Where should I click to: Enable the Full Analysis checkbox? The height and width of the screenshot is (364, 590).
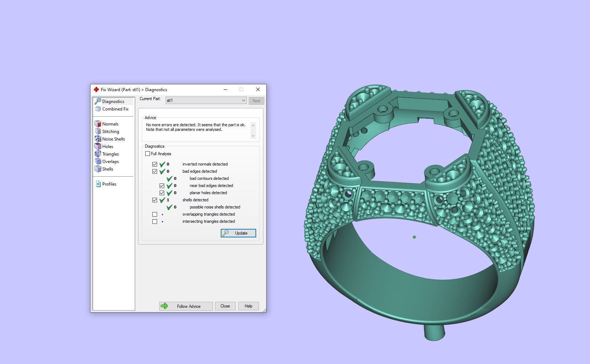(147, 154)
